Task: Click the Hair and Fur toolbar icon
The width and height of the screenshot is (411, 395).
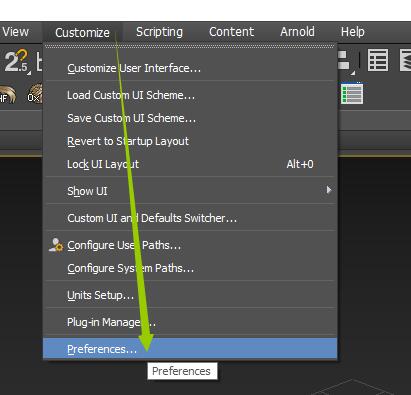Action: pyautogui.click(x=7, y=95)
